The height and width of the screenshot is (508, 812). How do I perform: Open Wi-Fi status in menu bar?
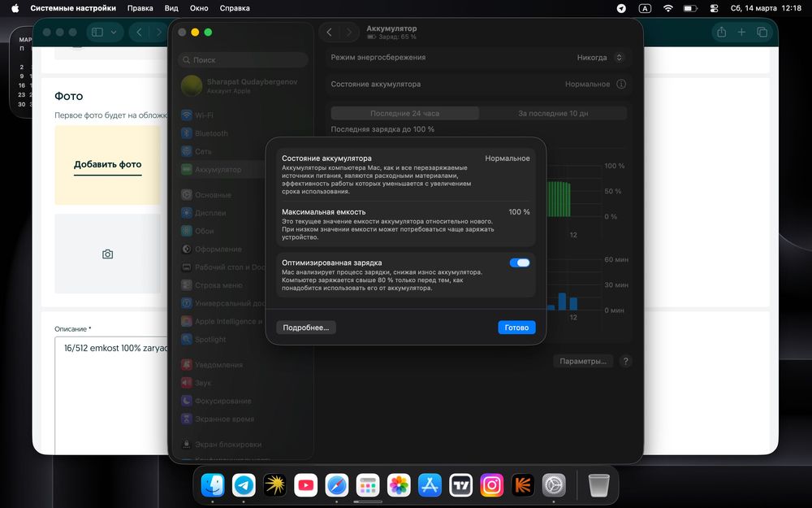pos(668,8)
